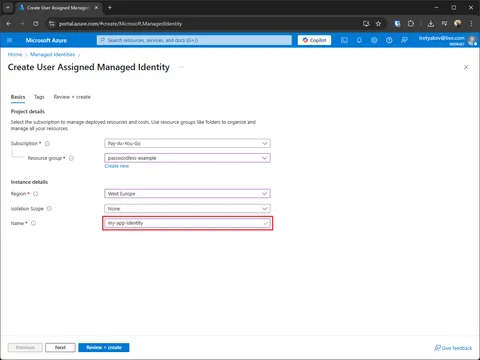Open the Azure portal hamburger menu
The width and height of the screenshot is (480, 360).
[x=9, y=40]
